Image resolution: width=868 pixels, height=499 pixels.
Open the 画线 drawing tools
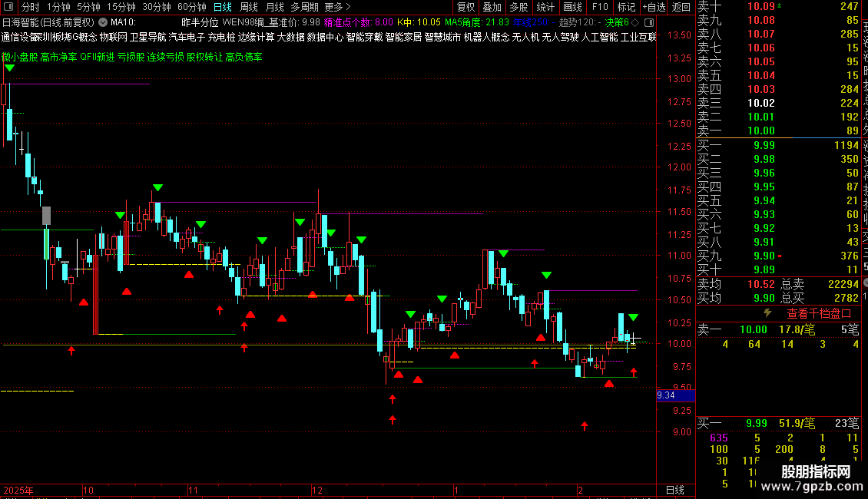[572, 7]
